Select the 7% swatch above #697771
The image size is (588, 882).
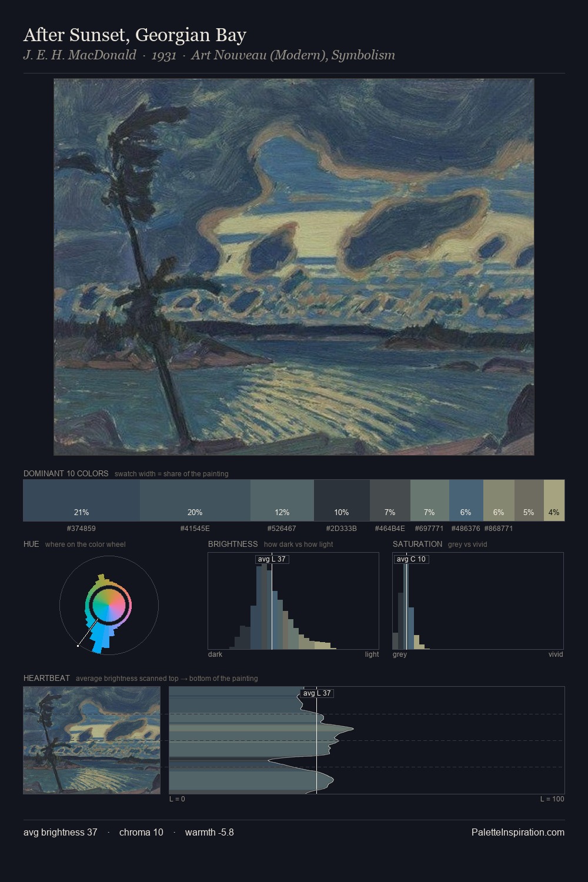click(429, 500)
